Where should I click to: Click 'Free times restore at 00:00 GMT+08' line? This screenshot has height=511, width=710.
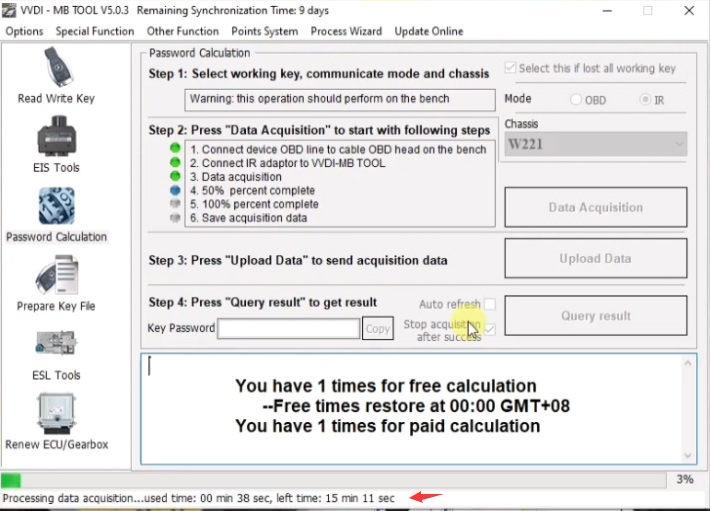[416, 406]
